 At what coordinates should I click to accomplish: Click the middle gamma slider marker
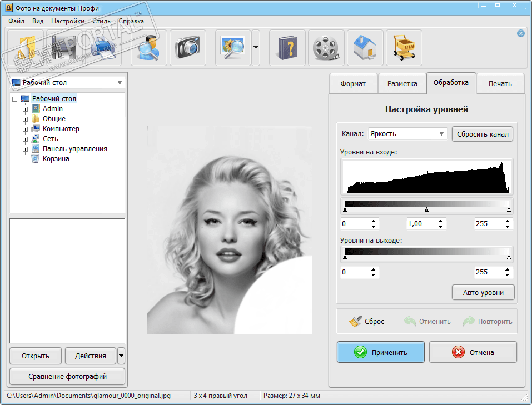[x=426, y=209]
